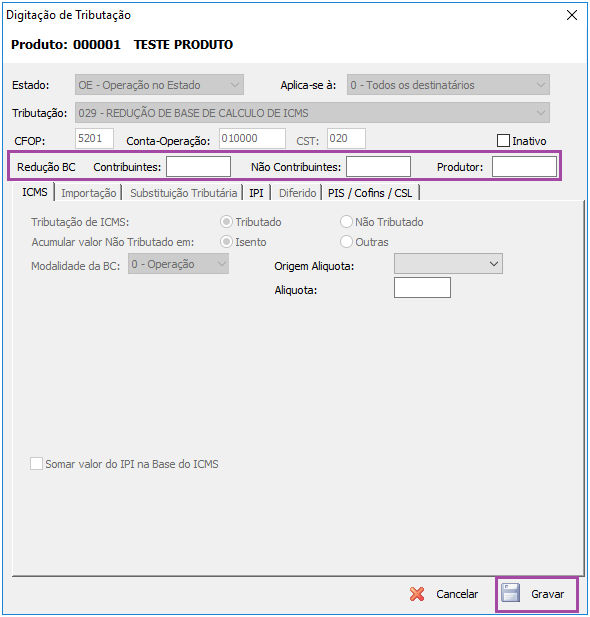Enable the Inativo checkbox
The width and height of the screenshot is (590, 617).
(x=503, y=140)
